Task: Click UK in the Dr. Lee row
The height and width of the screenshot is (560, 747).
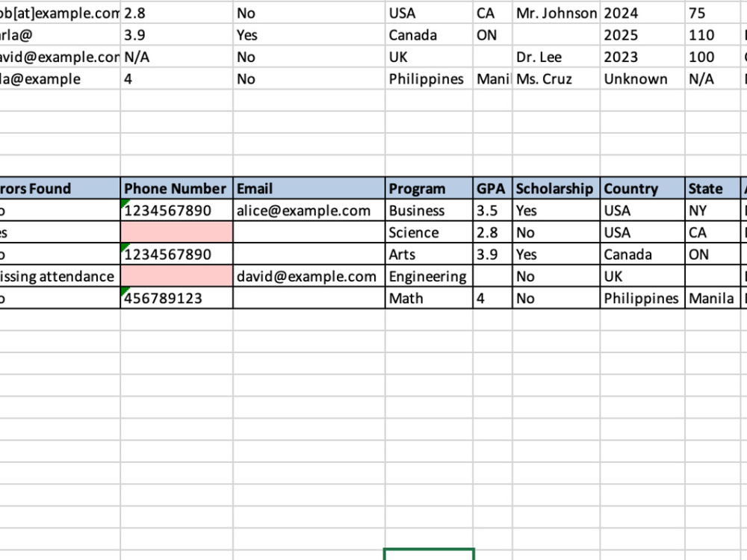Action: click(x=430, y=57)
